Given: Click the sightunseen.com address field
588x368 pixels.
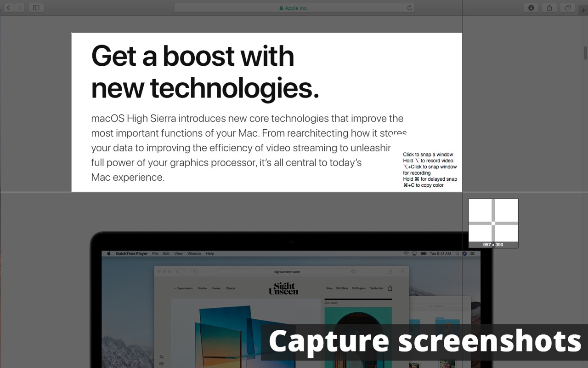Looking at the screenshot, I should tap(287, 271).
